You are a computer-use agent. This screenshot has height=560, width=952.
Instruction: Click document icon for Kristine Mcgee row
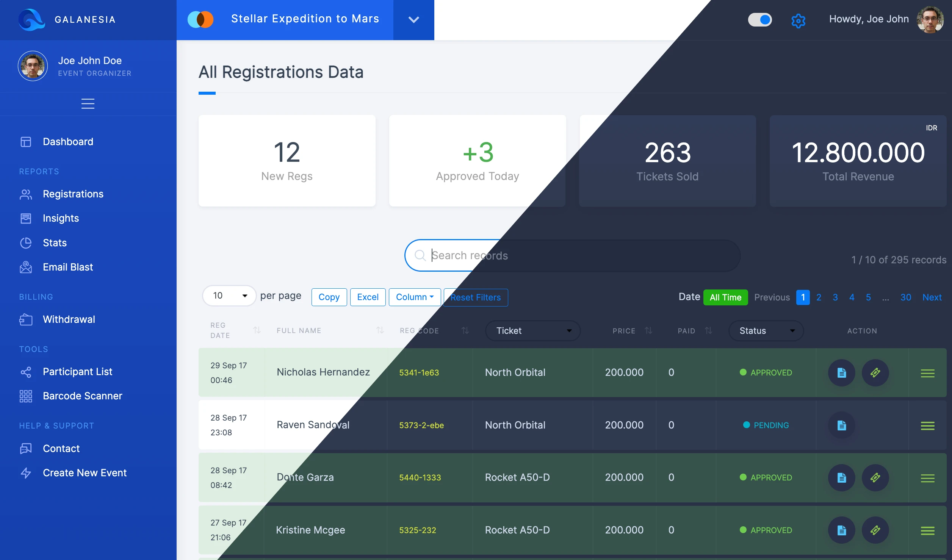tap(841, 530)
